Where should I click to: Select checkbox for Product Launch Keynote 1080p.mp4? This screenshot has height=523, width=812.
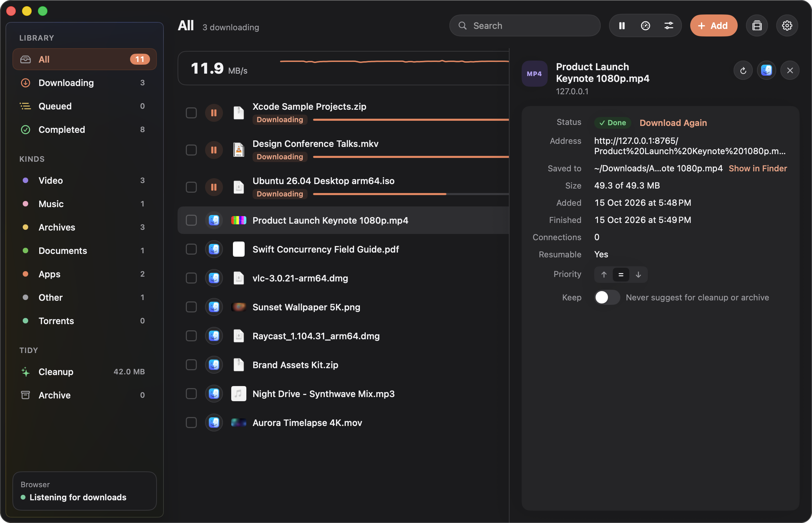click(191, 220)
